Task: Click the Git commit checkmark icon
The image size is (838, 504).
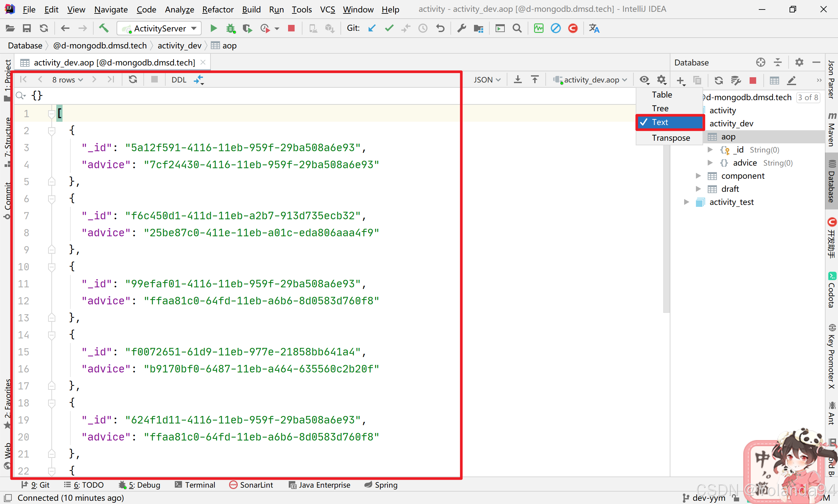Action: click(389, 28)
